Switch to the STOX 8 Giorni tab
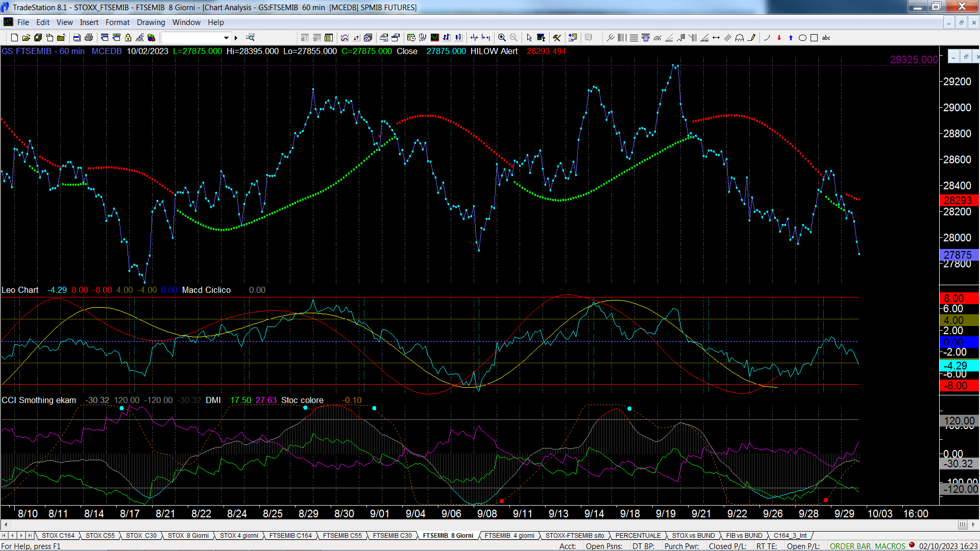The image size is (980, 551). [188, 536]
